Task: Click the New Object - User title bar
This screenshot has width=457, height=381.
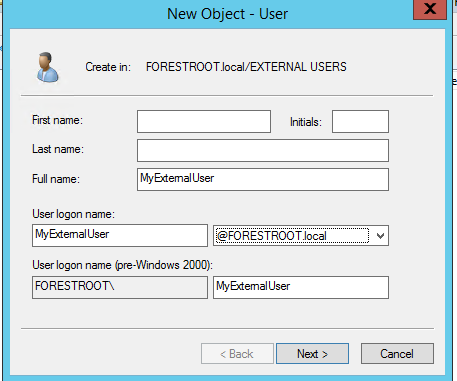Action: pos(228,14)
